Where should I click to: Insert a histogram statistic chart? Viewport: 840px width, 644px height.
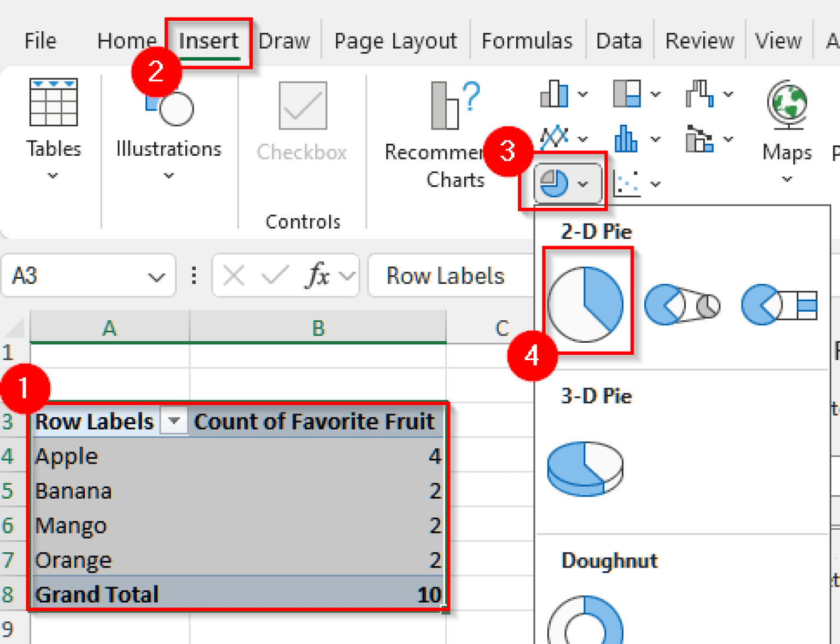(625, 138)
